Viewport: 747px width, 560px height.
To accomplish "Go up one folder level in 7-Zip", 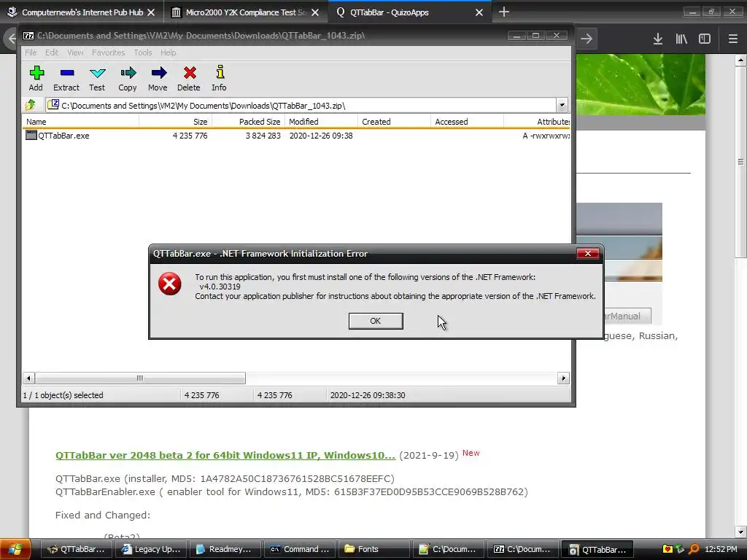I will point(31,105).
